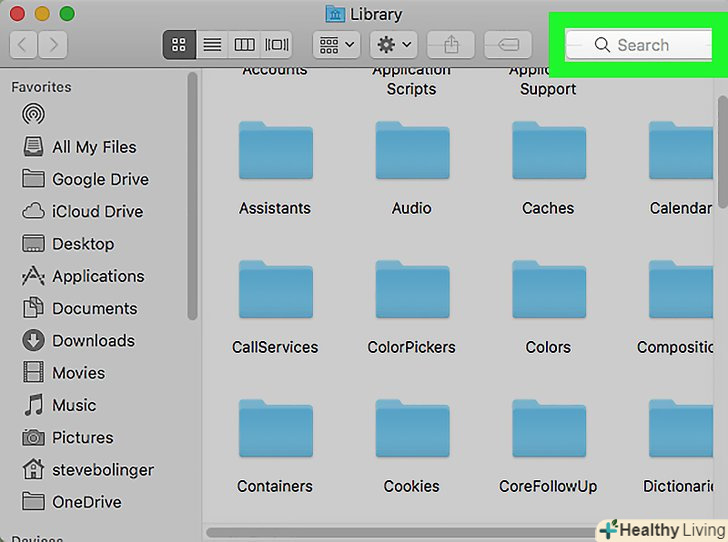Click the All My Files icon
Screen dimensions: 728x542
coord(33,147)
